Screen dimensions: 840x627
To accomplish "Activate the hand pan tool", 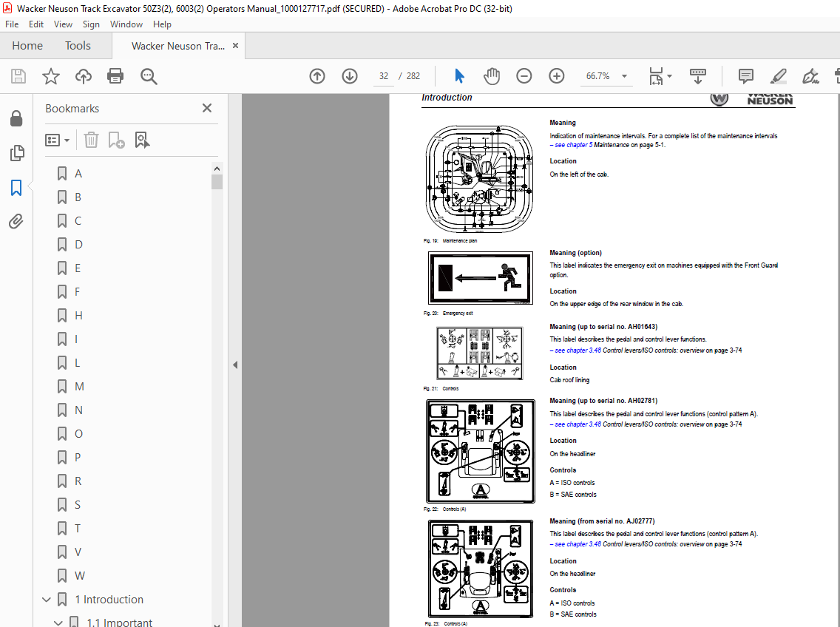I will (x=491, y=76).
